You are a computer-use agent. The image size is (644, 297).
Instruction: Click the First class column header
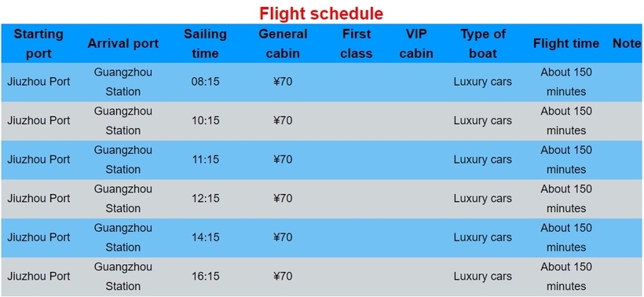click(357, 43)
